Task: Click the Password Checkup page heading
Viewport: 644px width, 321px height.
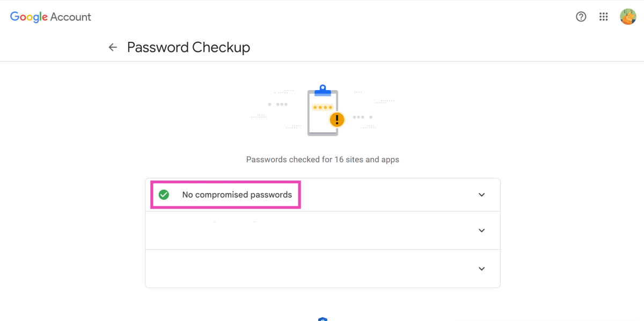Action: click(188, 47)
